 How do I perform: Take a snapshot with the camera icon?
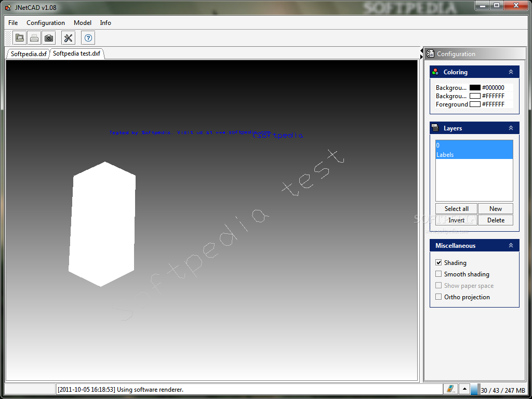[x=49, y=37]
